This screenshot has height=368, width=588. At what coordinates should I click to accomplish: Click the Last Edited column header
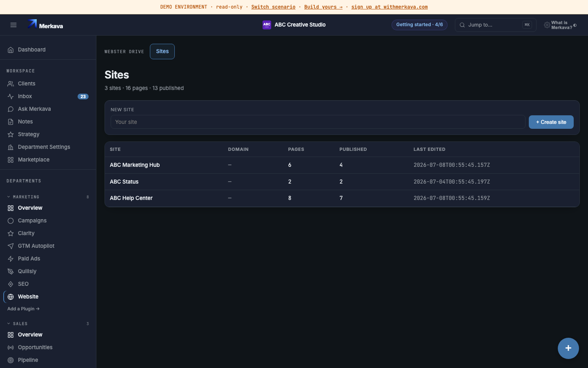(429, 149)
